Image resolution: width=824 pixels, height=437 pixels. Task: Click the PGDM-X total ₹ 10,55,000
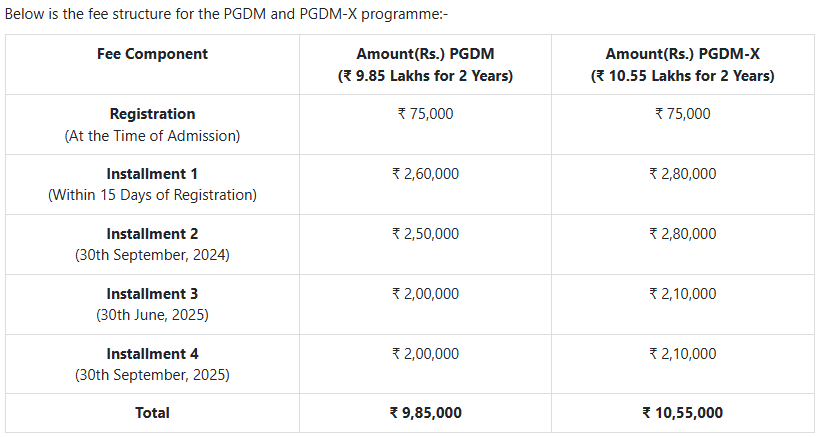tap(682, 413)
